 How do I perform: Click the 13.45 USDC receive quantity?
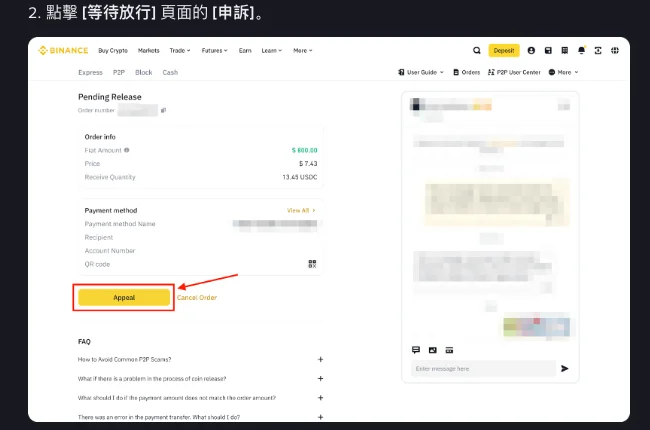click(300, 177)
